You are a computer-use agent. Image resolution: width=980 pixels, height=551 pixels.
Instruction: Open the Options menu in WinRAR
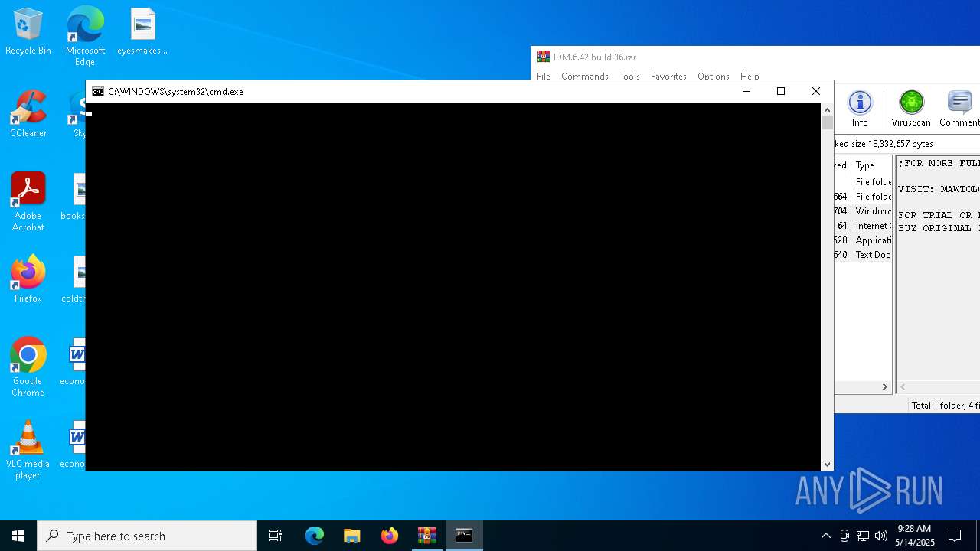(x=714, y=77)
